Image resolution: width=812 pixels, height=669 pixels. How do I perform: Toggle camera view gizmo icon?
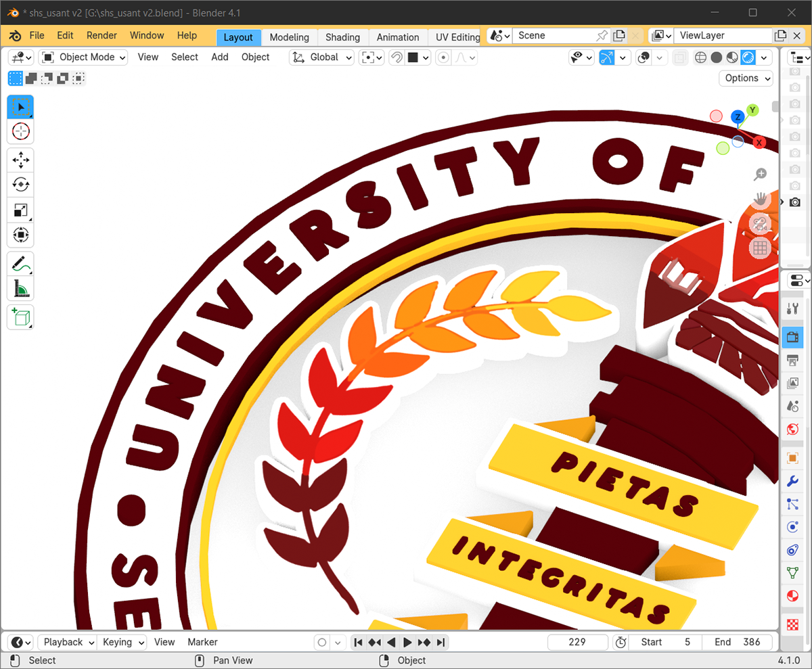[760, 223]
